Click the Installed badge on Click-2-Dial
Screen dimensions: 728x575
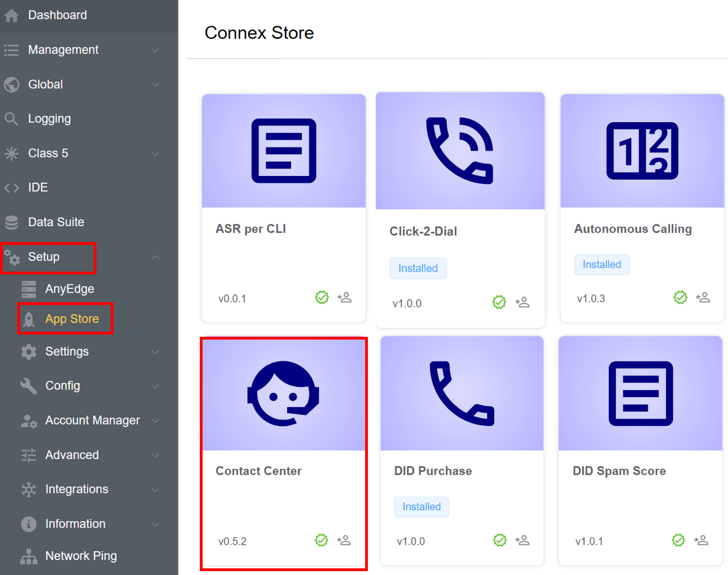click(x=418, y=268)
